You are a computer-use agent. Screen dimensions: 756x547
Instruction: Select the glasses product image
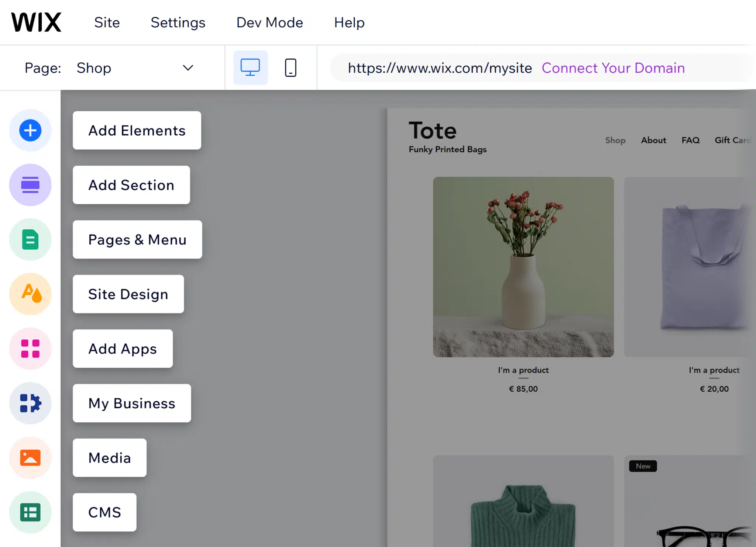tap(690, 501)
